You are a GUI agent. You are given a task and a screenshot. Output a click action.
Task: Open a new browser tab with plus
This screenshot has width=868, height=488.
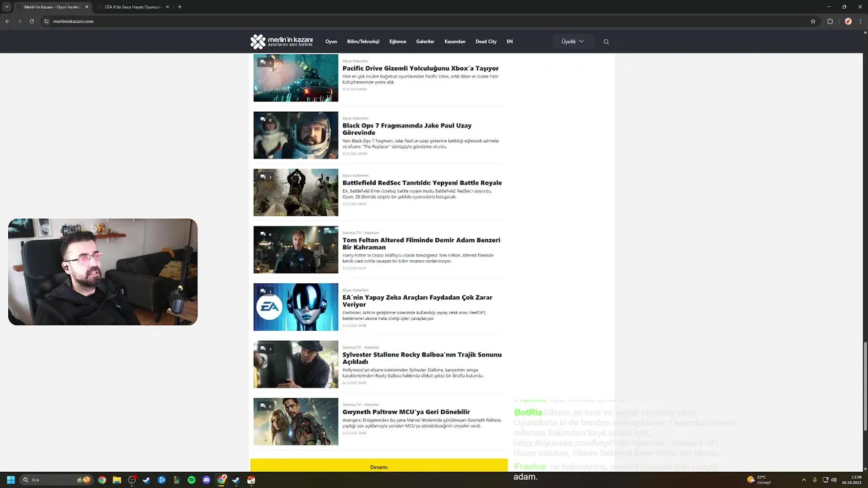click(x=180, y=7)
